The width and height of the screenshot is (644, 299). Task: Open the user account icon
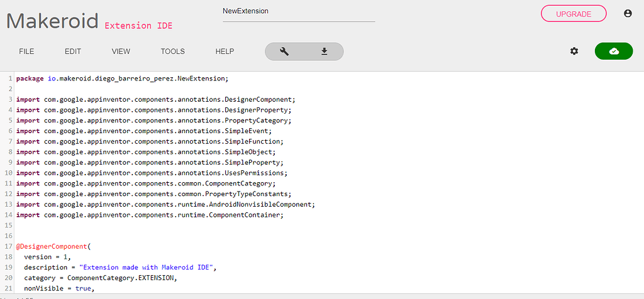(628, 14)
